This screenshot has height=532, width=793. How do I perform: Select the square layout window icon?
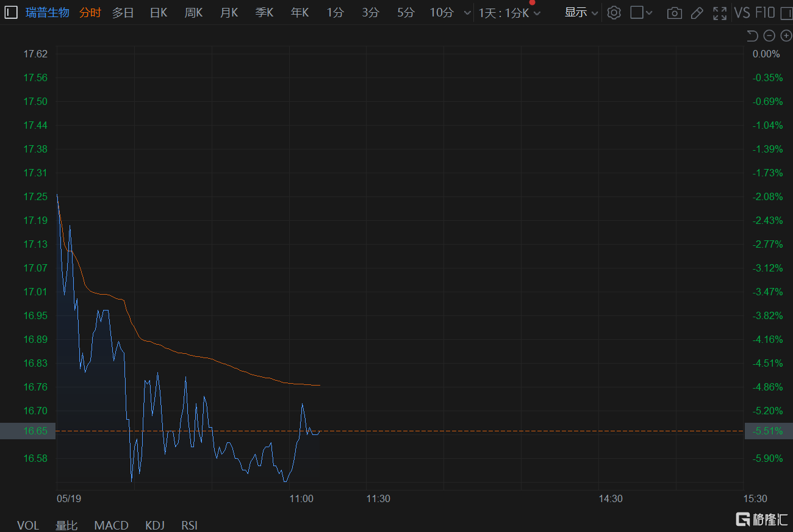click(x=636, y=12)
